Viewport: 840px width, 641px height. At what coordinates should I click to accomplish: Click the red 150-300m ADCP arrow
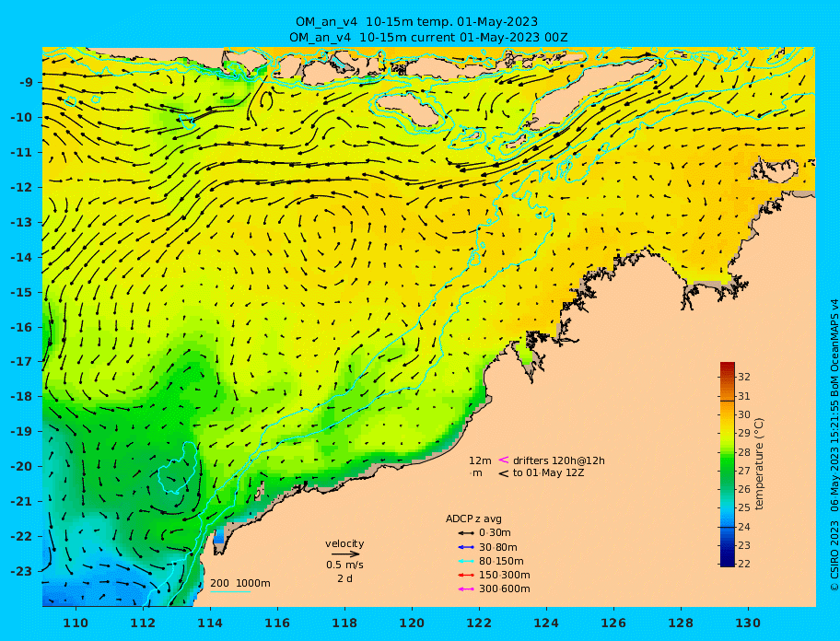tap(466, 575)
